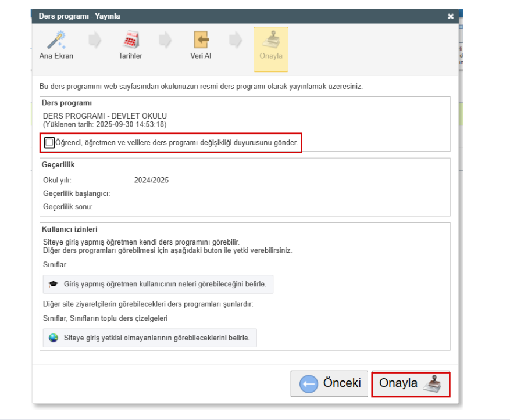Click the 'Öğrenci, öğretmen ve velilere' checkbox label
This screenshot has width=510, height=420.
coord(177,142)
